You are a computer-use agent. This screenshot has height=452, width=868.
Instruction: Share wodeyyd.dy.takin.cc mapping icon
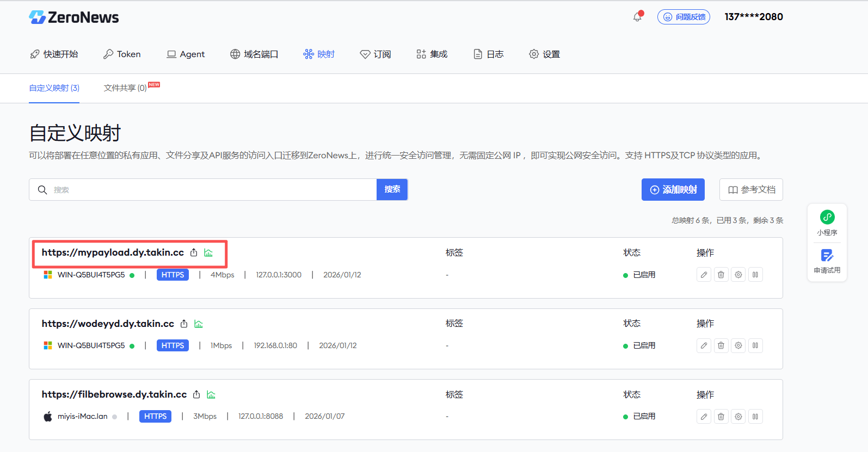[x=184, y=324]
